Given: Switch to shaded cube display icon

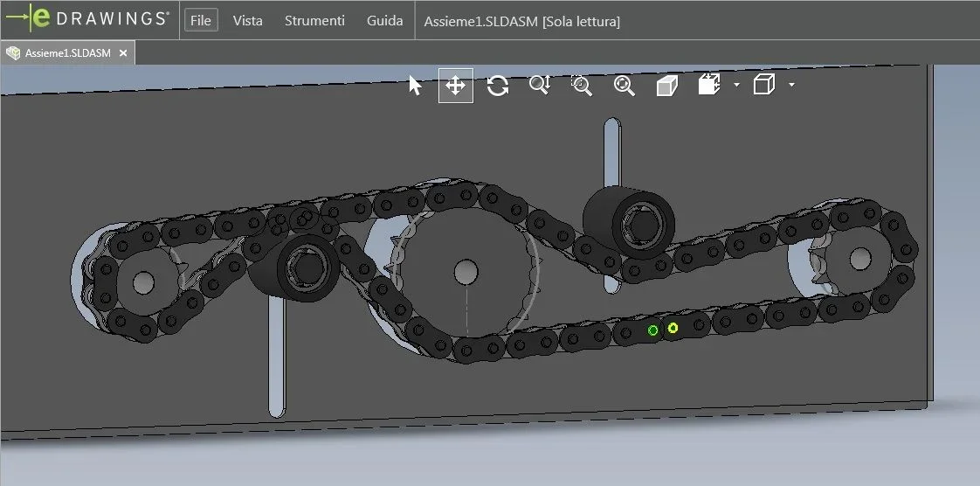Looking at the screenshot, I should pyautogui.click(x=667, y=85).
